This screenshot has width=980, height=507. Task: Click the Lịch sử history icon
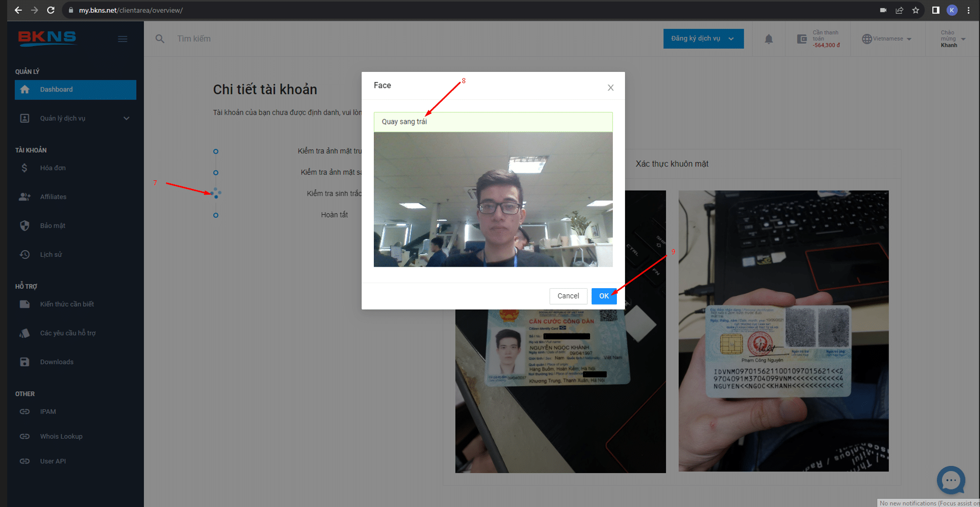pos(25,254)
